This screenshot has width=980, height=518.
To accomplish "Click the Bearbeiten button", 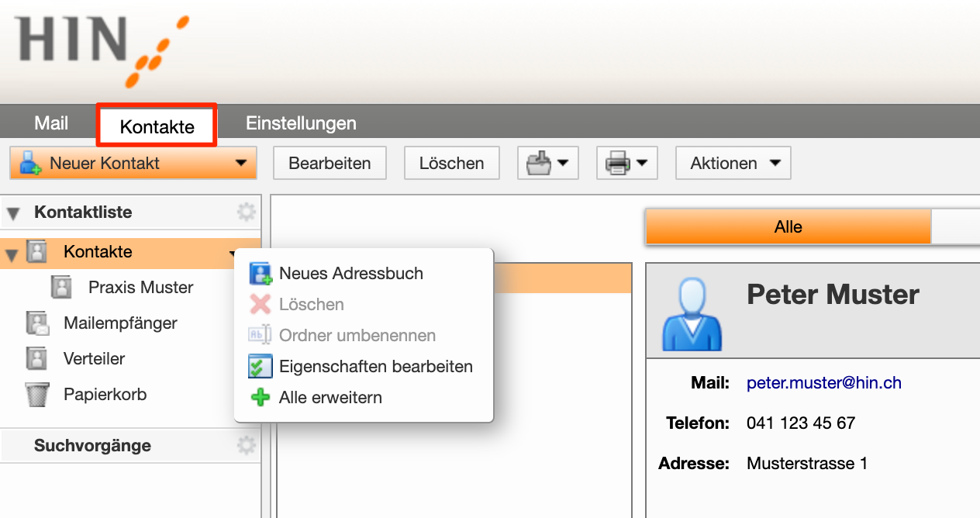I will [330, 164].
